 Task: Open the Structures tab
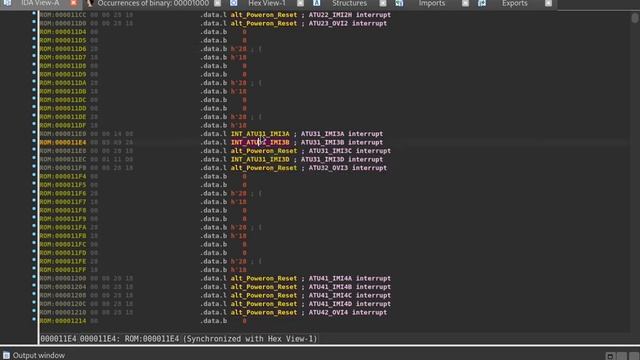[349, 3]
